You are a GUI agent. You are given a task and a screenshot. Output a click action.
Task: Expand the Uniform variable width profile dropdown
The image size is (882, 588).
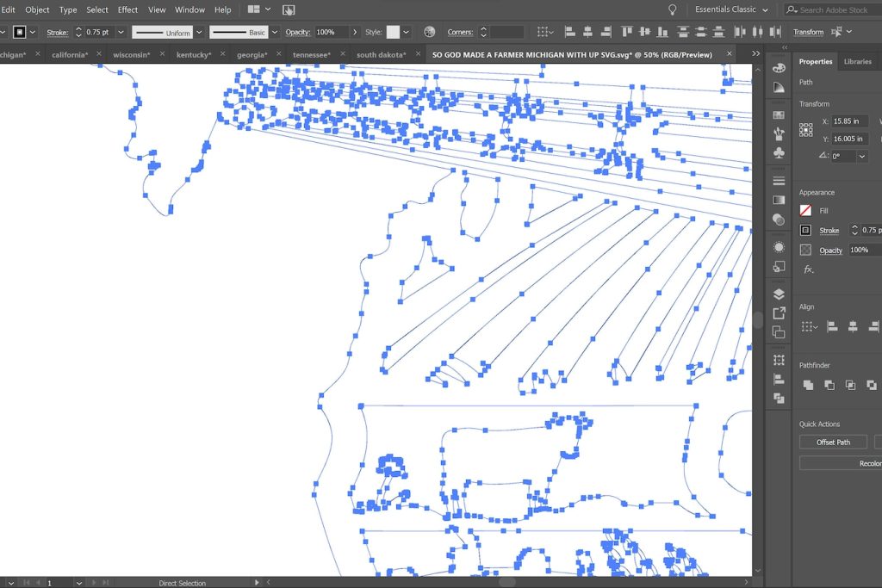click(x=199, y=32)
